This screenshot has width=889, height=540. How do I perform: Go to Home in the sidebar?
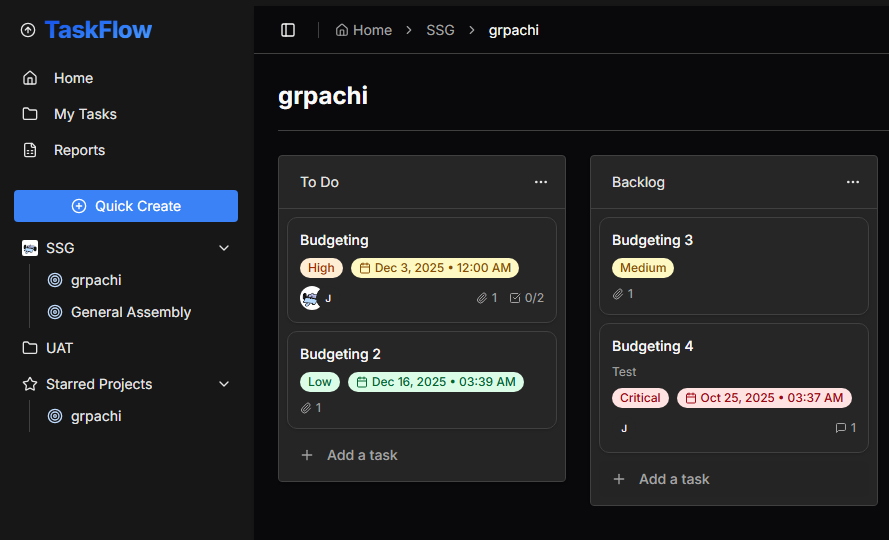(73, 78)
